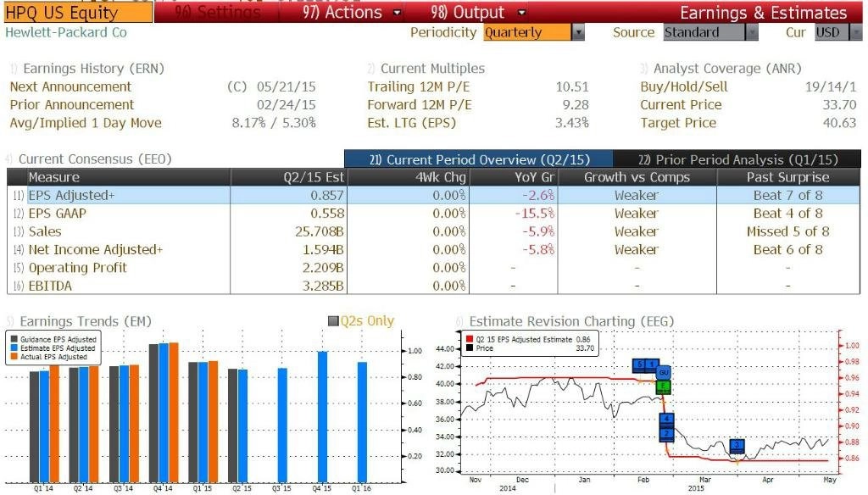
Task: Toggle the Q2s Only checkbox
Action: (x=333, y=321)
